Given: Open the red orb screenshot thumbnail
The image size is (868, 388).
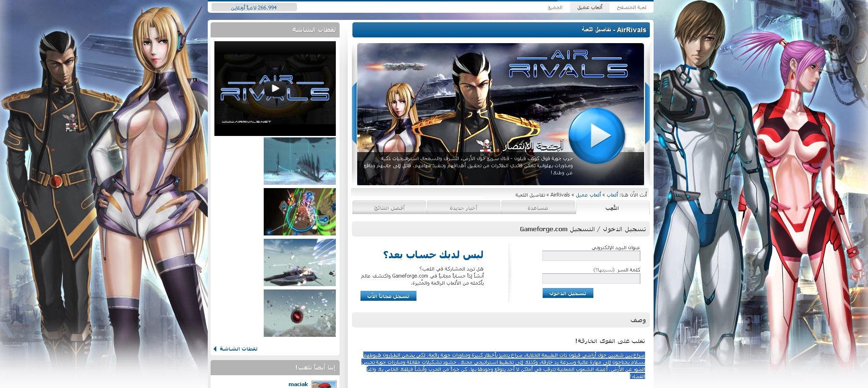Looking at the screenshot, I should pos(300,313).
